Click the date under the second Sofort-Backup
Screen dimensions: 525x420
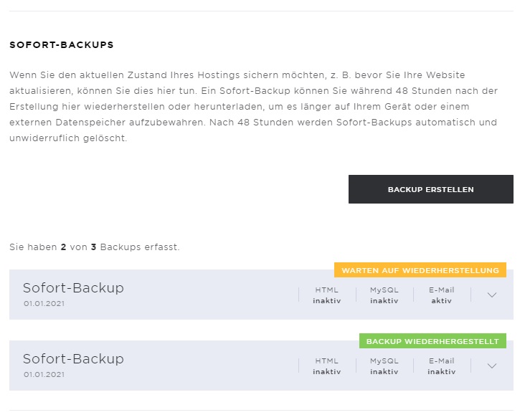tap(44, 374)
